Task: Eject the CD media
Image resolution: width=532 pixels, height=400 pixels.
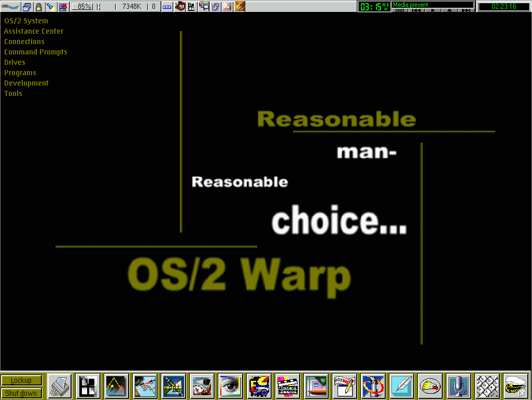Action: (x=450, y=10)
